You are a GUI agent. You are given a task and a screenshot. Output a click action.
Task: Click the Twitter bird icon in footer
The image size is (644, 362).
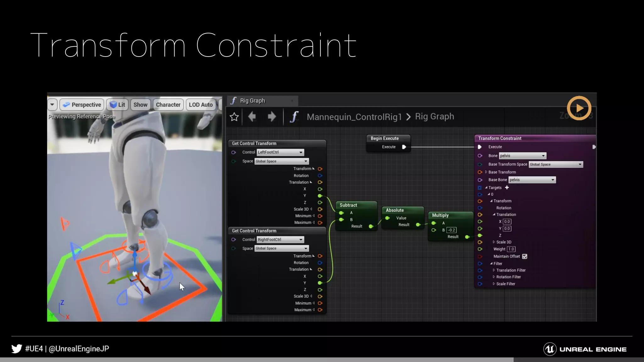pos(17,349)
